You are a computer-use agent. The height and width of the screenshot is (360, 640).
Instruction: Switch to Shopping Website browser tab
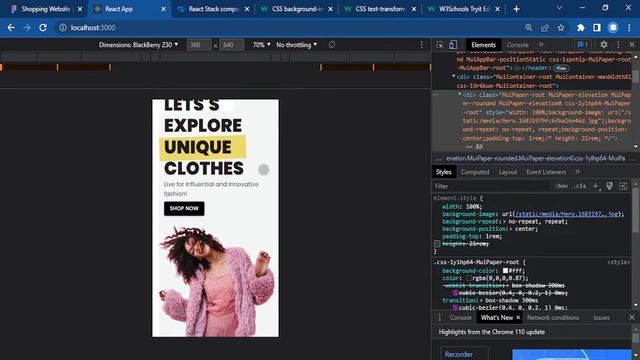click(45, 9)
